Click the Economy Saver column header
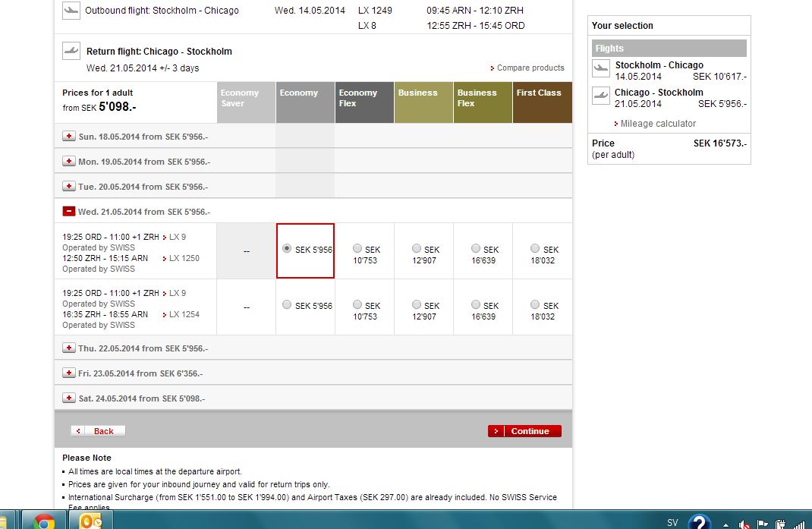The image size is (812, 529). pos(246,102)
